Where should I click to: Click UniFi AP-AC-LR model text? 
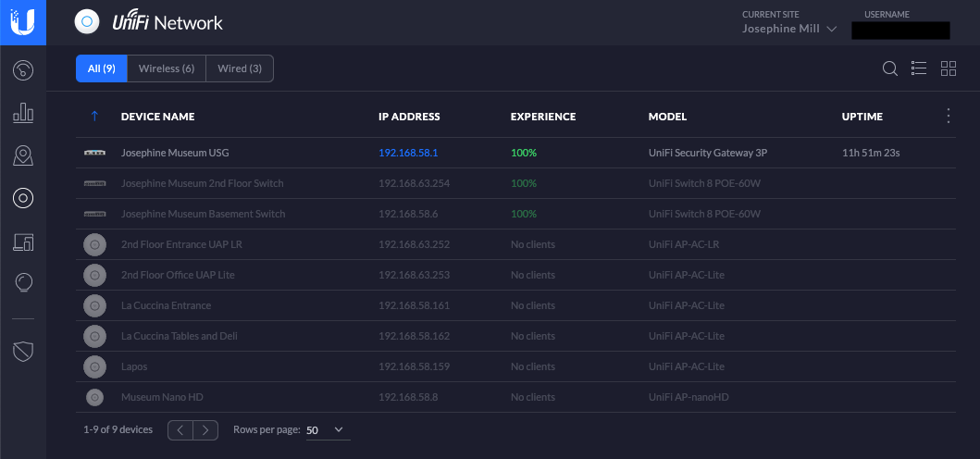pos(684,244)
